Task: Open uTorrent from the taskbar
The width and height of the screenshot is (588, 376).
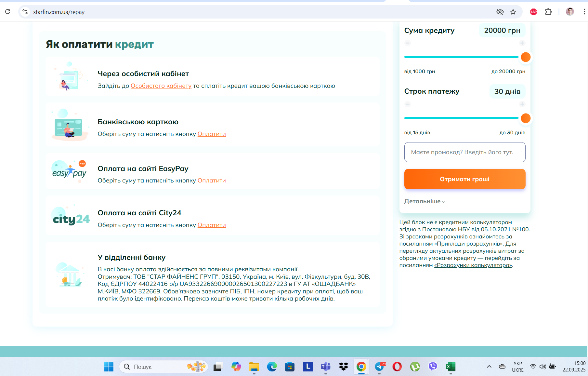Action: tap(415, 367)
